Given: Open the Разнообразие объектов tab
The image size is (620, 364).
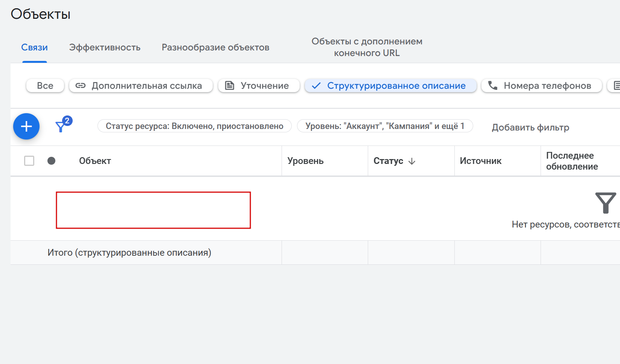Looking at the screenshot, I should 215,47.
